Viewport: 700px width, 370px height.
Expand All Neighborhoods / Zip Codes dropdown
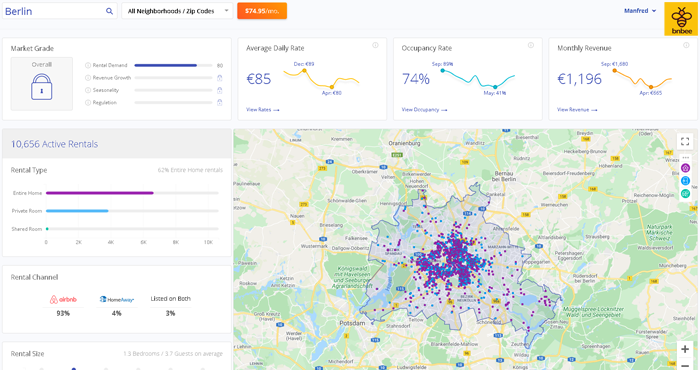[x=177, y=11]
